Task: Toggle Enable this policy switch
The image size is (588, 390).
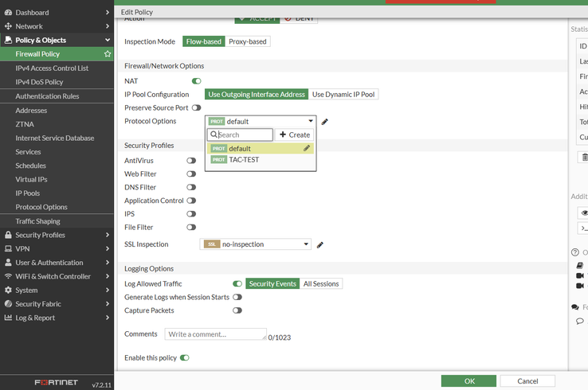Action: (185, 358)
